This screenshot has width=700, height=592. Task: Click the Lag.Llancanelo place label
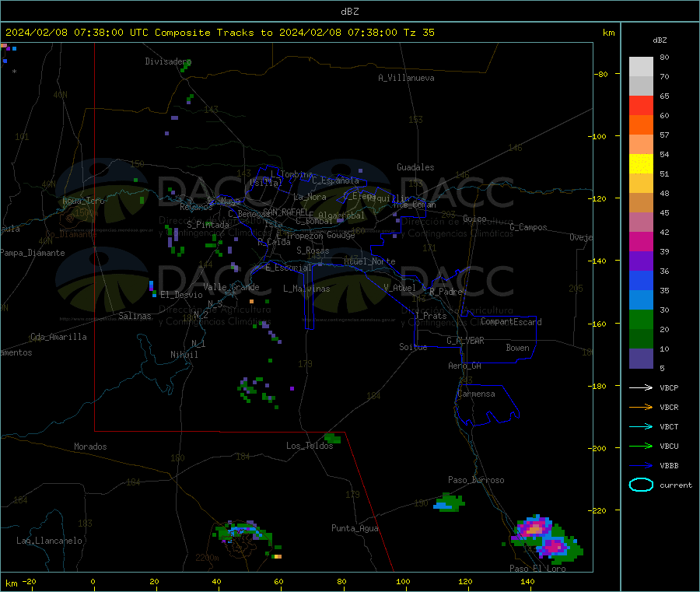(49, 541)
